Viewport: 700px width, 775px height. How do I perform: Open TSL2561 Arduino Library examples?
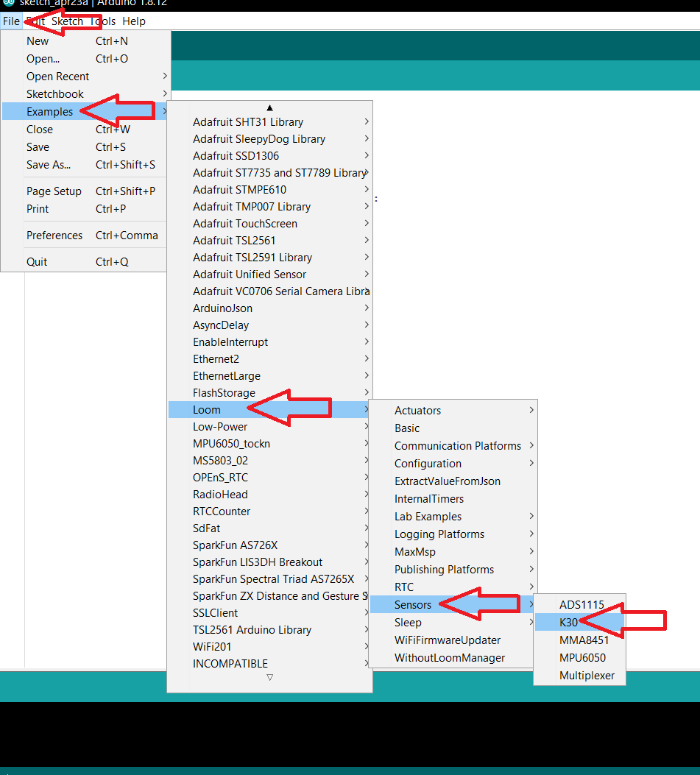tap(269, 630)
